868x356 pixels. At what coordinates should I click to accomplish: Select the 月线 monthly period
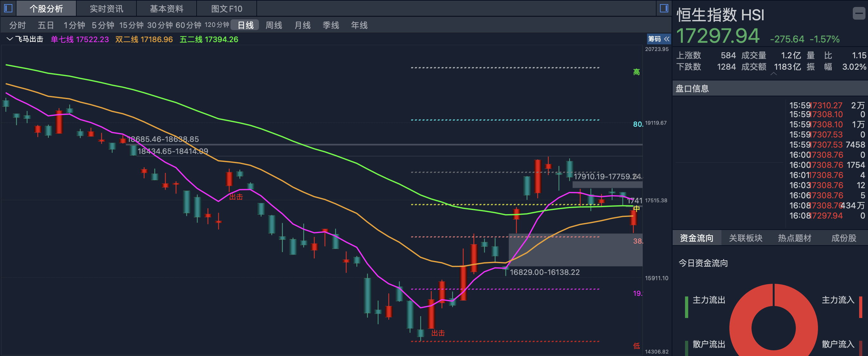[x=302, y=25]
